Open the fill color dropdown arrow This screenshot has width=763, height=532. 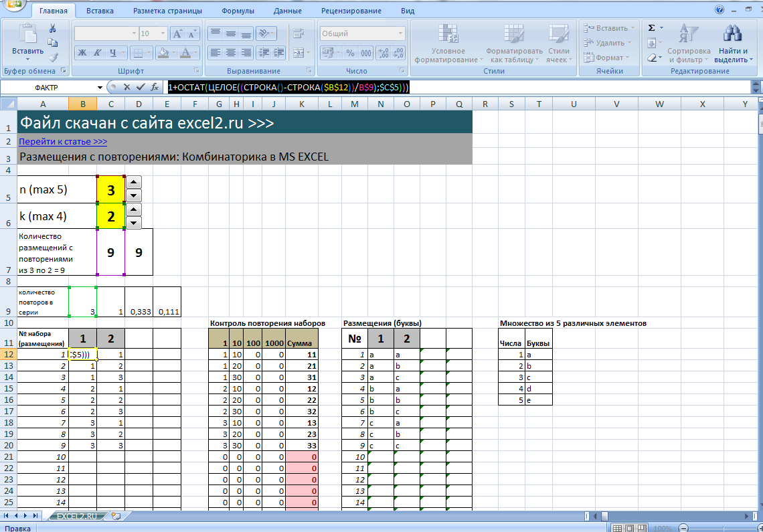coord(174,53)
